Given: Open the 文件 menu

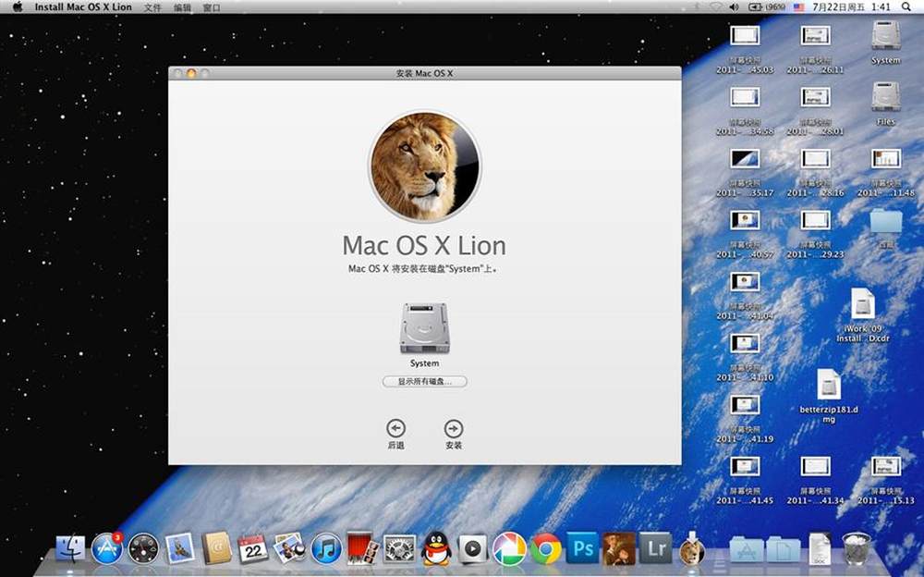Looking at the screenshot, I should coord(152,7).
